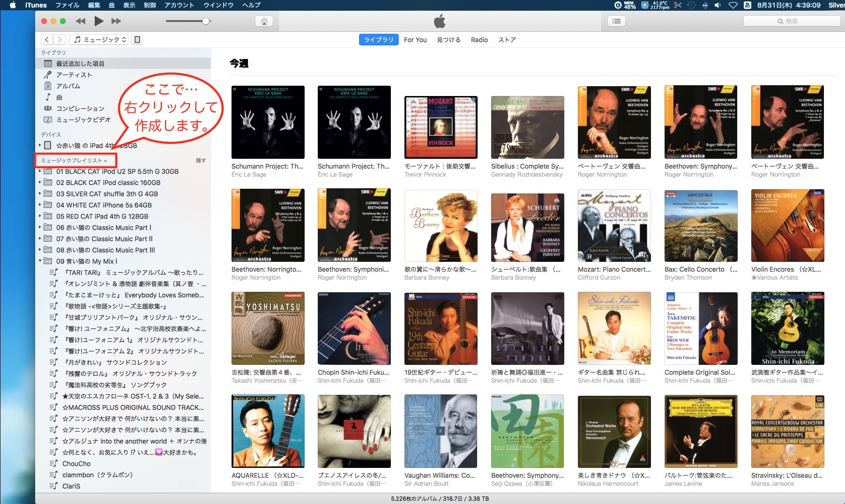
Task: Open the 表示 menu
Action: point(129,5)
